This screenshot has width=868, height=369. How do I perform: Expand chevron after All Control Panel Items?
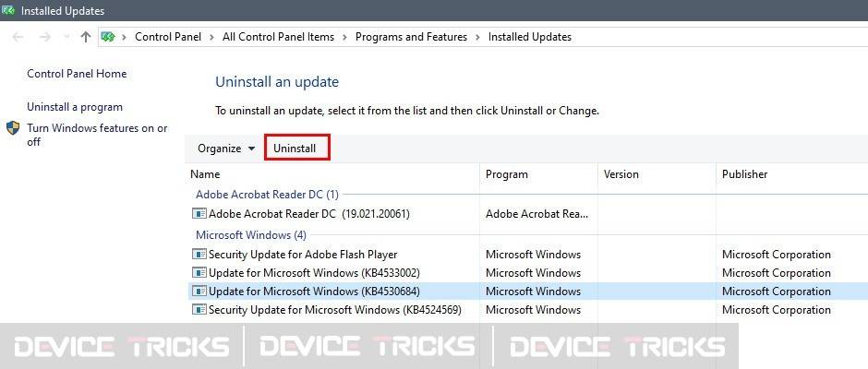(344, 37)
